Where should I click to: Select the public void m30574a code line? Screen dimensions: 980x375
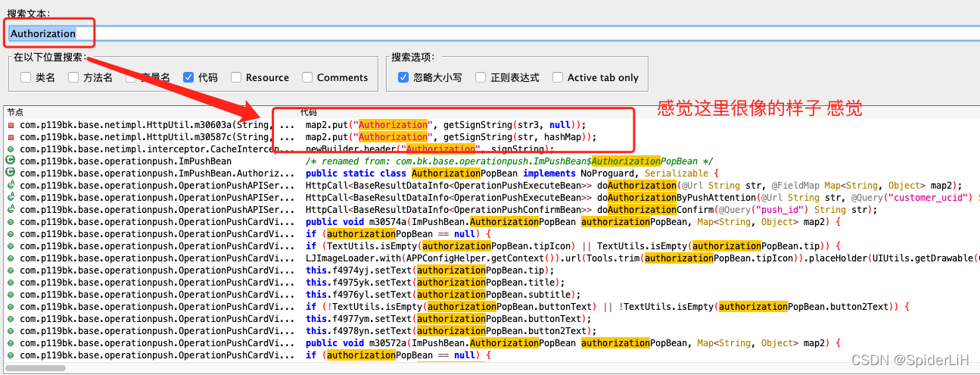pyautogui.click(x=573, y=221)
